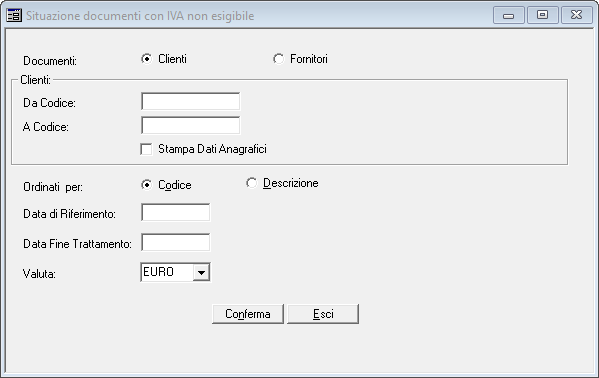The image size is (599, 378).
Task: Select the Fornitori radio button
Action: coord(278,59)
